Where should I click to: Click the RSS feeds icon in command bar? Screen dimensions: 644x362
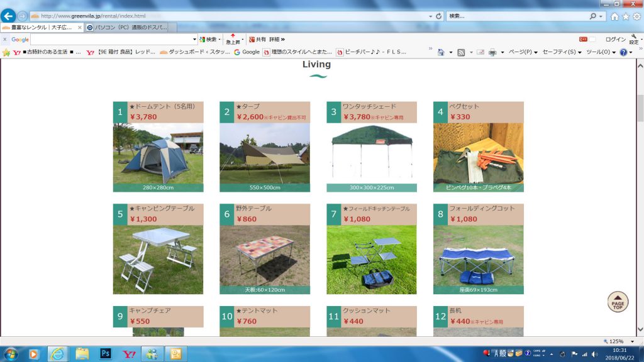461,52
